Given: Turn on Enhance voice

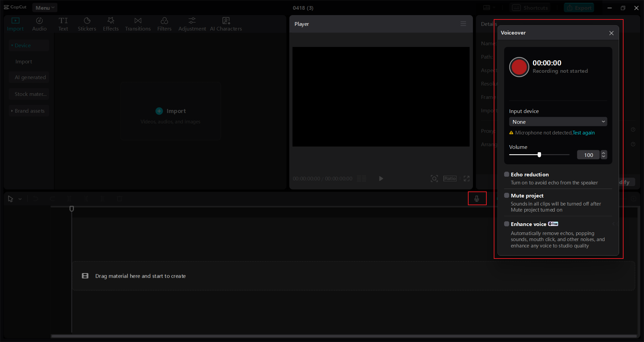Looking at the screenshot, I should point(507,224).
